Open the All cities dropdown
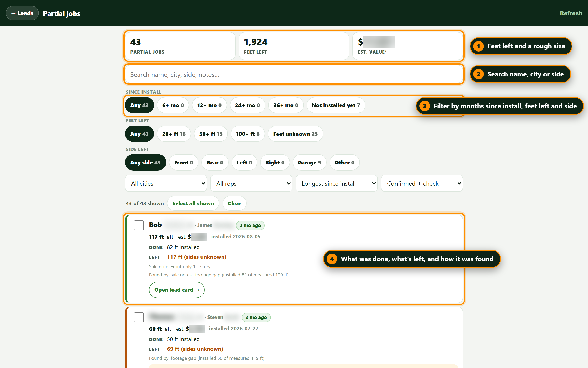Viewport: 588px width, 368px height. click(166, 183)
